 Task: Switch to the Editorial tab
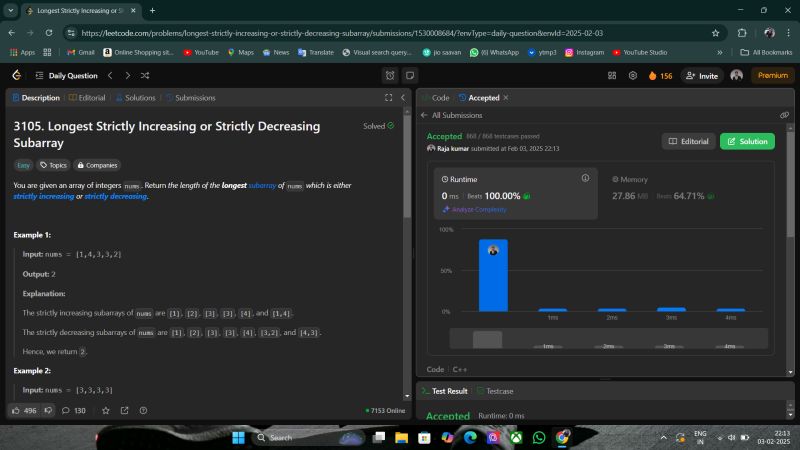click(87, 97)
